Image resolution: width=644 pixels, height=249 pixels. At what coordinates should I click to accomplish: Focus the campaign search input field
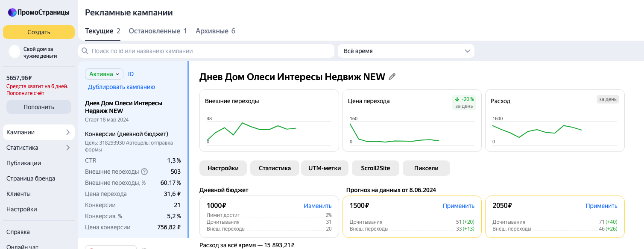pos(206,51)
